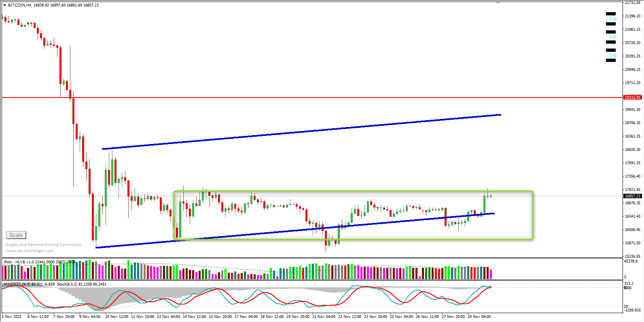This screenshot has height=322, width=644.
Task: Click the 13 Nov 04:00 time label
Action: click(168, 317)
